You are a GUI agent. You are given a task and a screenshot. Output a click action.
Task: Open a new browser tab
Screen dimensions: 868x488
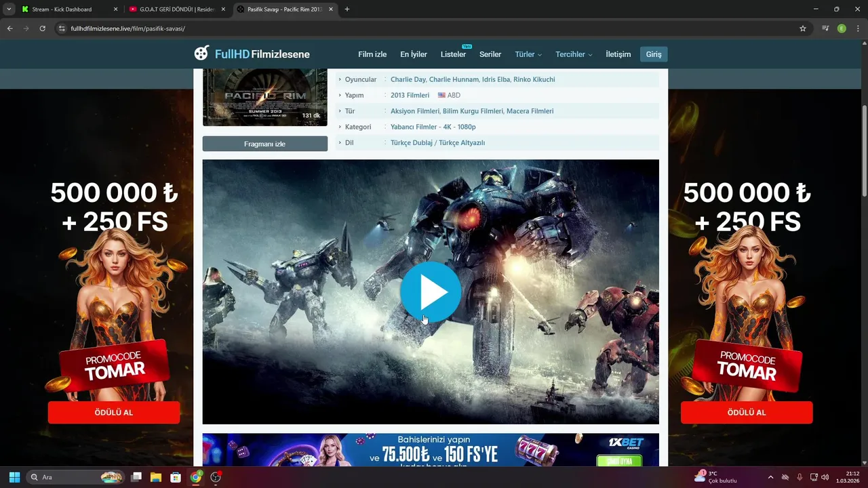(347, 9)
